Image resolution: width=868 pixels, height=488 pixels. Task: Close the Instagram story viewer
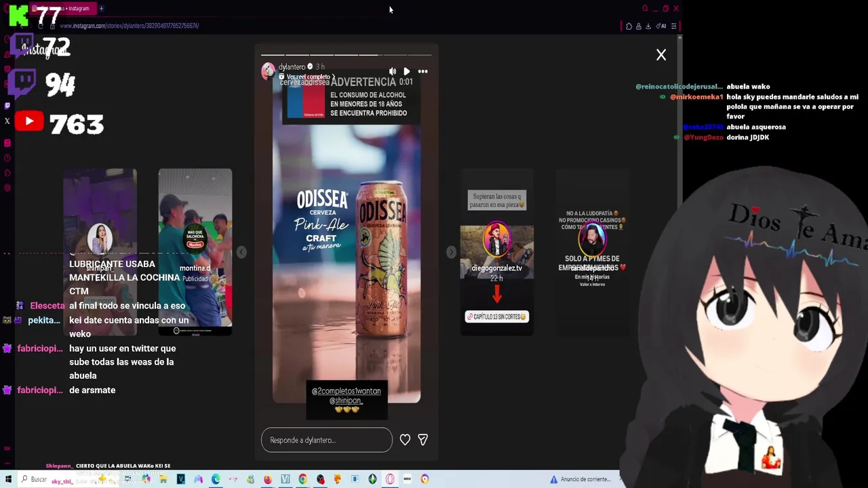coord(661,55)
